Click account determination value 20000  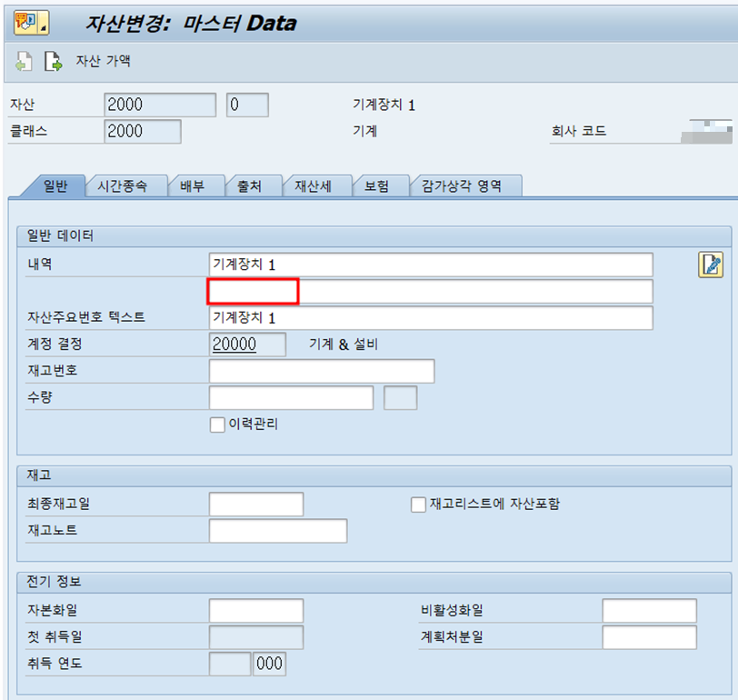[247, 345]
